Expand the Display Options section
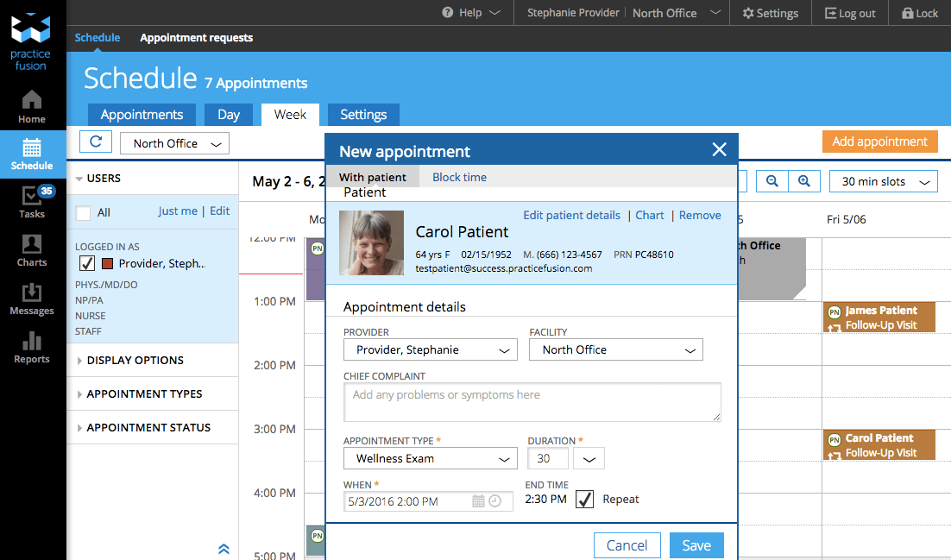The width and height of the screenshot is (951, 560). click(135, 361)
